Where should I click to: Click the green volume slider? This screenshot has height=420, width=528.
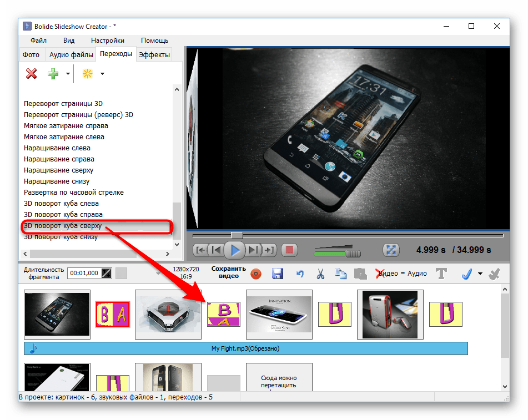pos(337,253)
